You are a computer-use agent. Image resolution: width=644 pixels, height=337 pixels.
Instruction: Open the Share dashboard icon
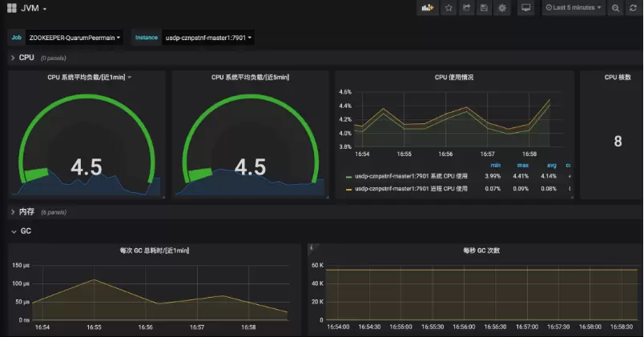(x=466, y=8)
